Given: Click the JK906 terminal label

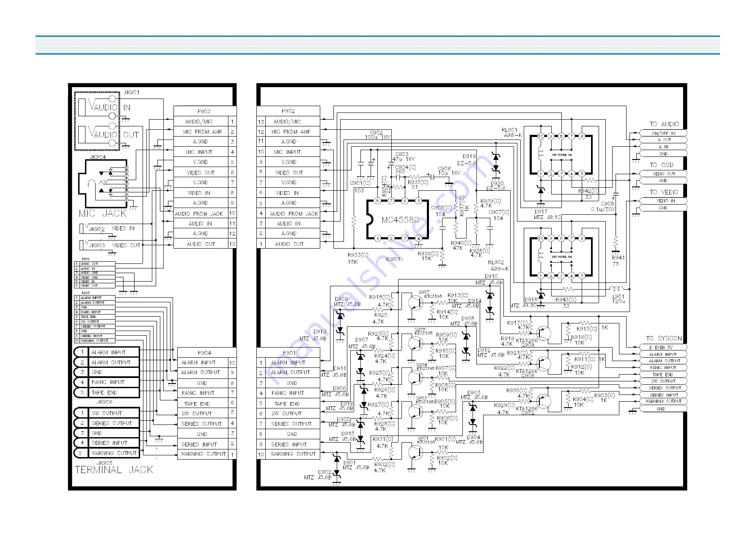Looking at the screenshot, I should click(104, 402).
